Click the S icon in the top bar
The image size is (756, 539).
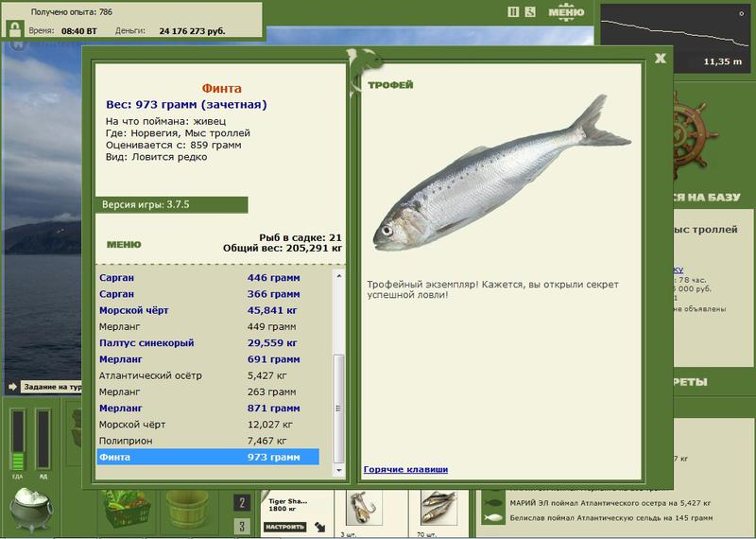(x=530, y=11)
